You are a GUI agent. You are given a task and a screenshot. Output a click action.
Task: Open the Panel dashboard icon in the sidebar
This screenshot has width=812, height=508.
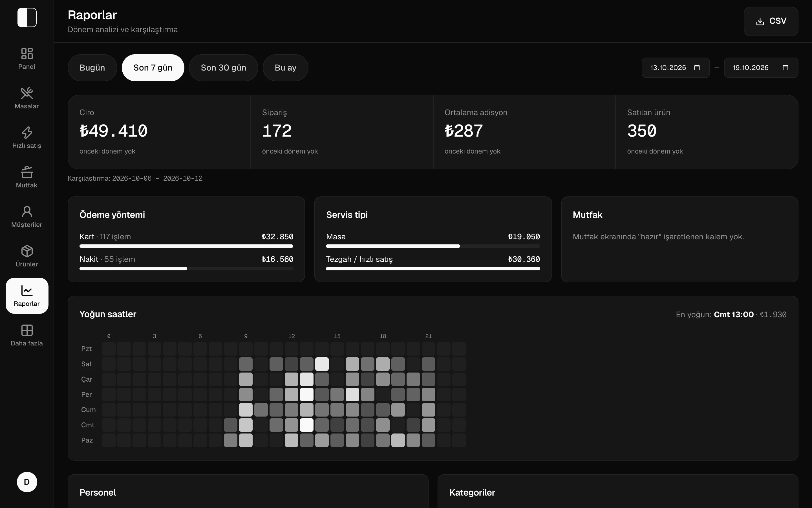(x=27, y=54)
